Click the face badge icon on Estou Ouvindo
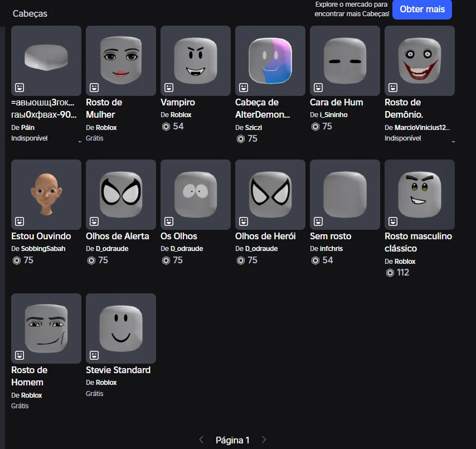This screenshot has width=476, height=449. (20, 221)
